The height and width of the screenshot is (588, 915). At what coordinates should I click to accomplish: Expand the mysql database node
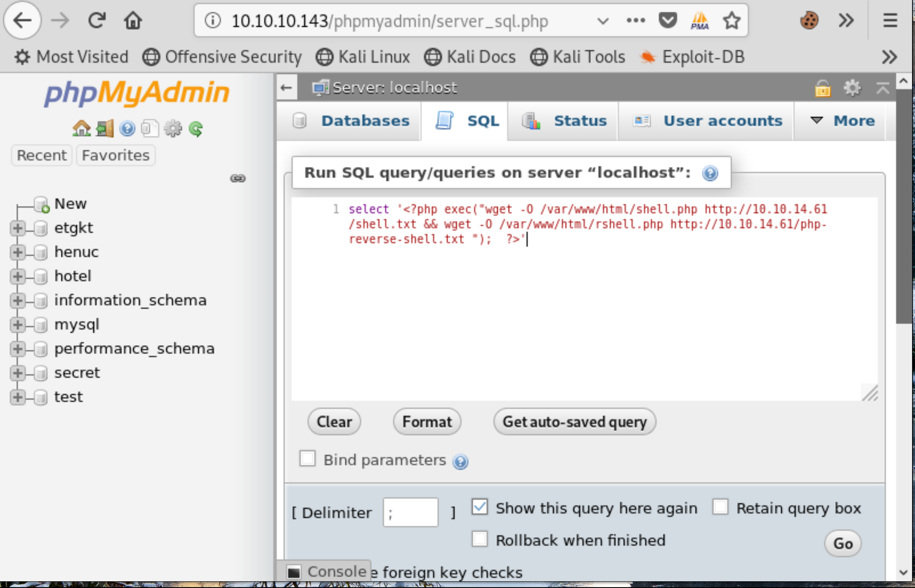point(18,325)
